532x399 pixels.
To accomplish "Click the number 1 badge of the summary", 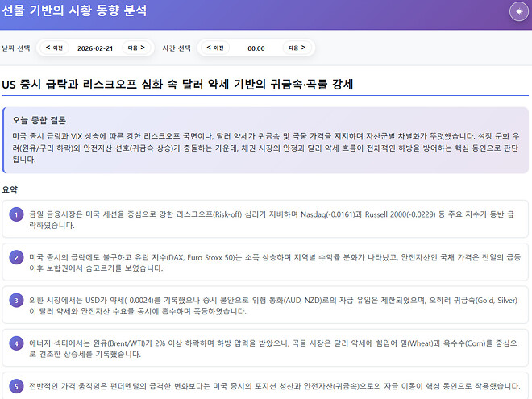I will (16, 214).
